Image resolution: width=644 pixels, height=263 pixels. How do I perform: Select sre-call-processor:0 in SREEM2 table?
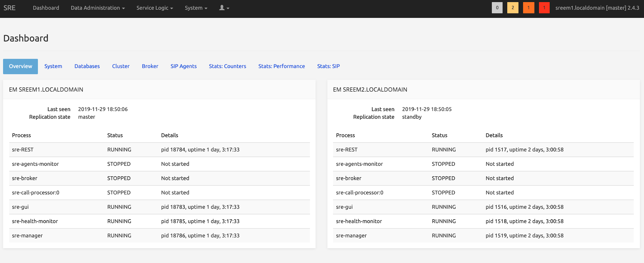(360, 192)
